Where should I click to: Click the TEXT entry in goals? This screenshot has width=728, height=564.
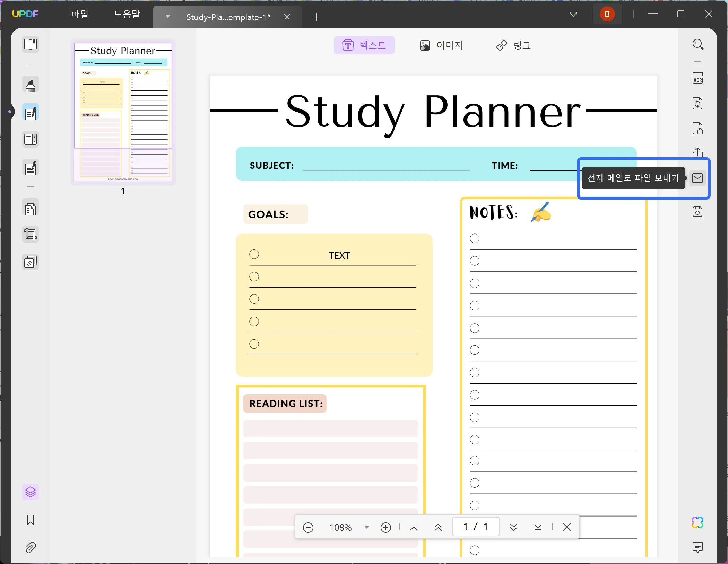coord(339,256)
